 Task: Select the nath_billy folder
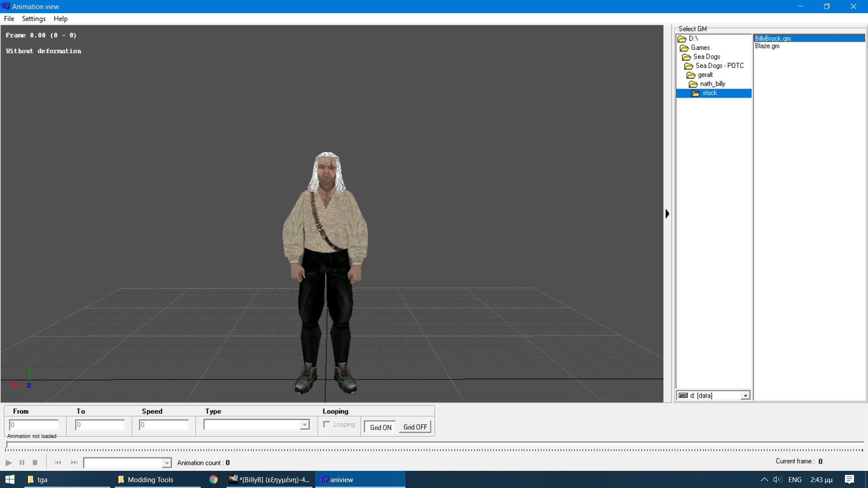pos(708,84)
